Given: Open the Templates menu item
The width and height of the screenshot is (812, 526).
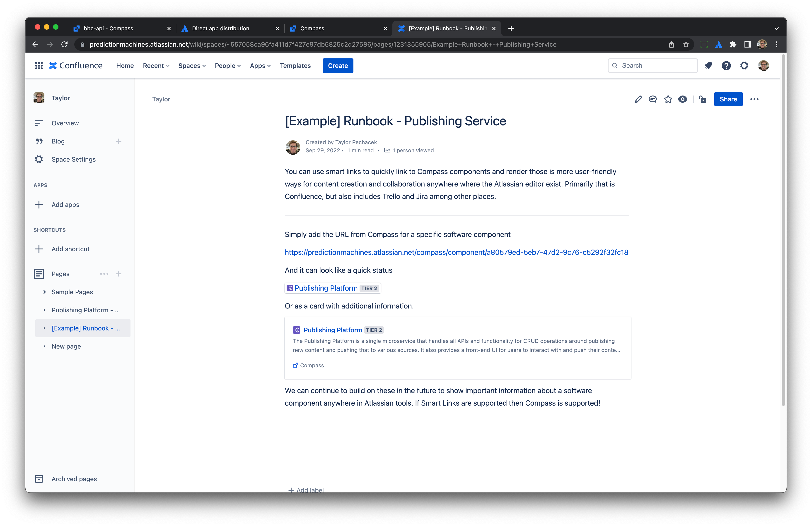Looking at the screenshot, I should 295,65.
